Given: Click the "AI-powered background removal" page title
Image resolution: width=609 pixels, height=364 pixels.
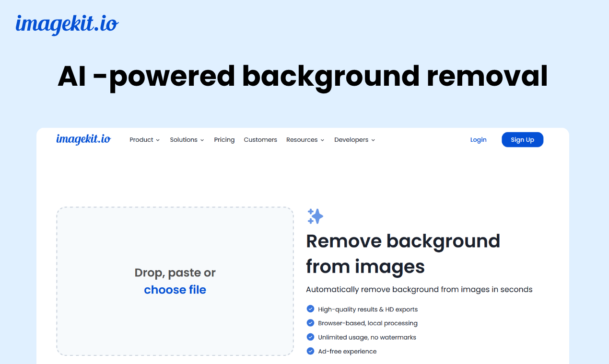Looking at the screenshot, I should click(303, 76).
